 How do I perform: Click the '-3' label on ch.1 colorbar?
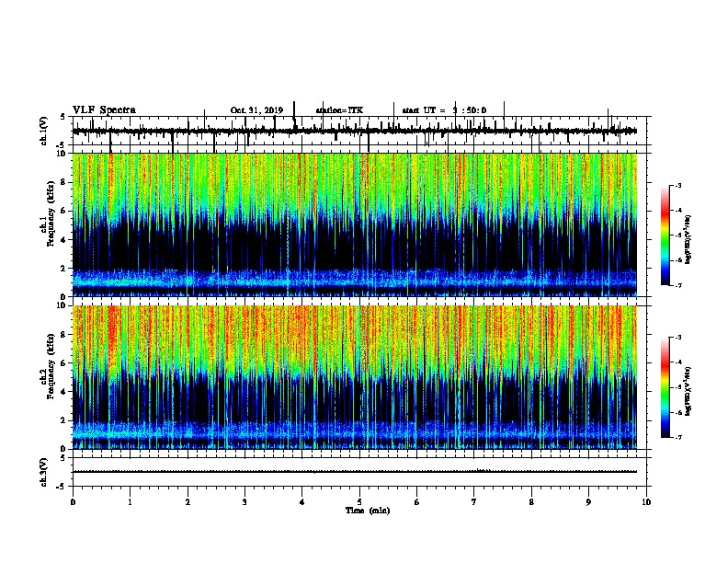tap(678, 186)
